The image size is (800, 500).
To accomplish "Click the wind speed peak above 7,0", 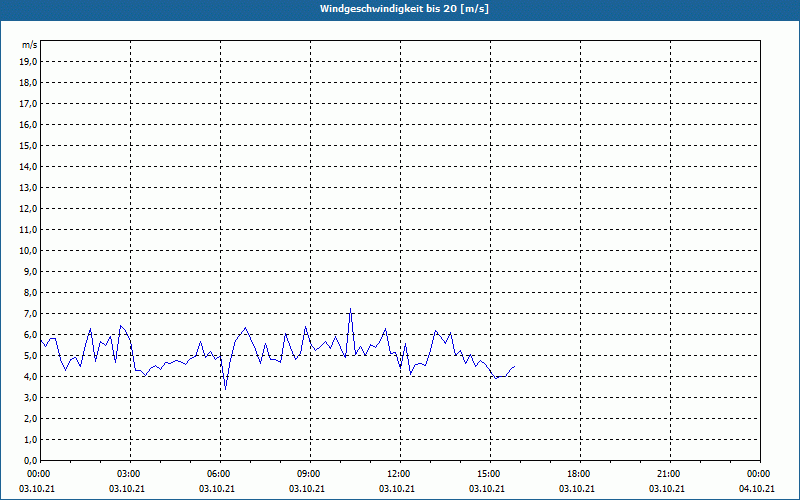I will point(350,309).
